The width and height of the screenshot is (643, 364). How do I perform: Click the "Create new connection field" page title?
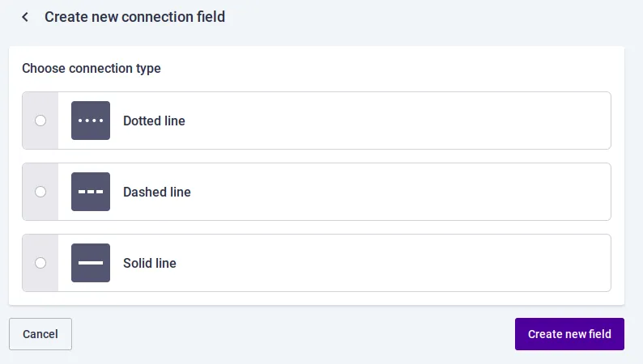(x=134, y=17)
